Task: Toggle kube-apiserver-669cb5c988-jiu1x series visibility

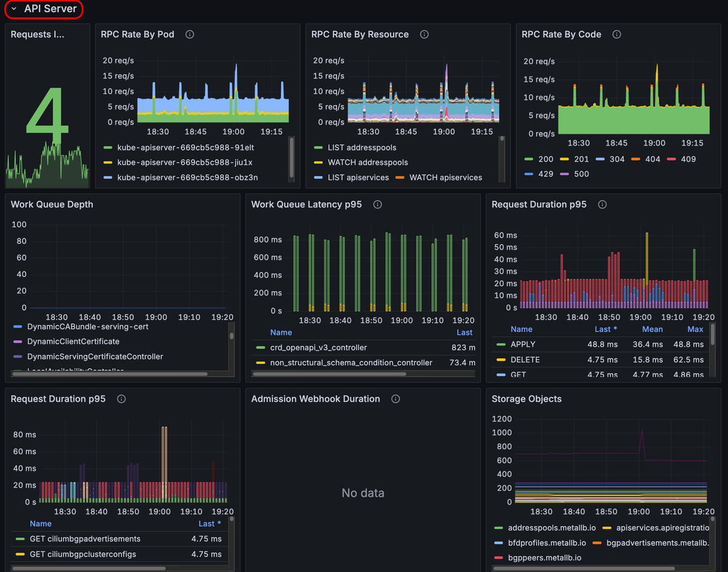Action: coord(184,163)
